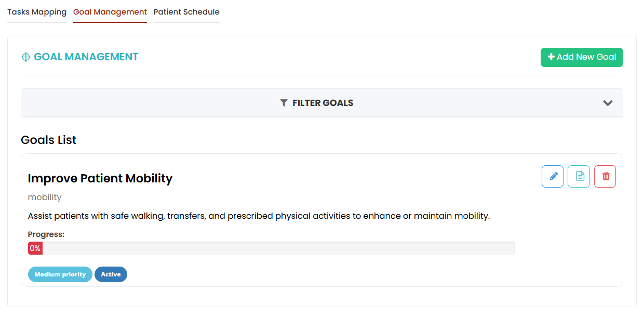Click the plus icon in Add New Goal
644x331 pixels.
[x=551, y=57]
